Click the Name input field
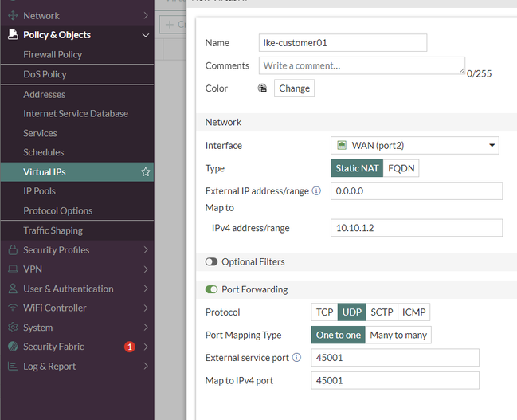Screen dimensions: 517x420 343,43
